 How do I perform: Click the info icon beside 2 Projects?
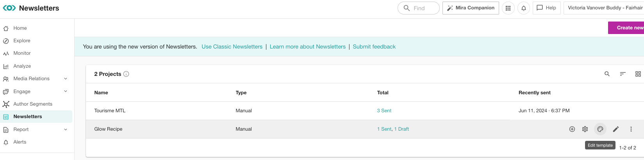click(126, 74)
